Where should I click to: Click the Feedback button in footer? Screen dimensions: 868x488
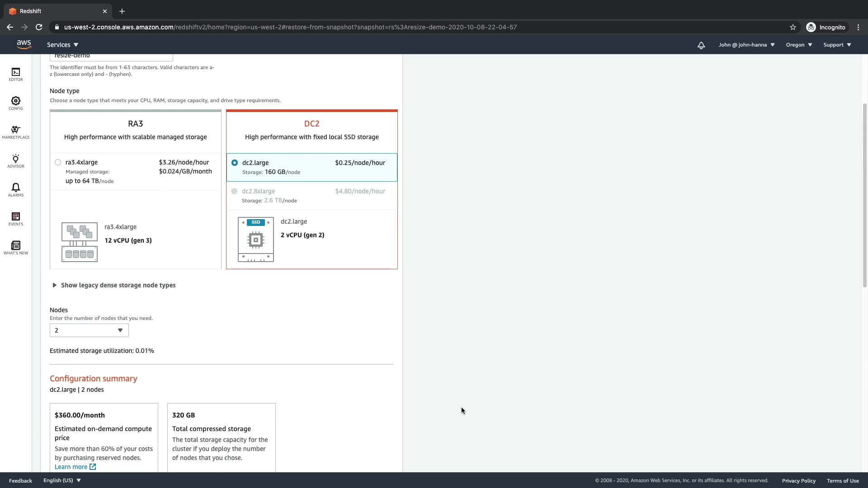pyautogui.click(x=20, y=480)
